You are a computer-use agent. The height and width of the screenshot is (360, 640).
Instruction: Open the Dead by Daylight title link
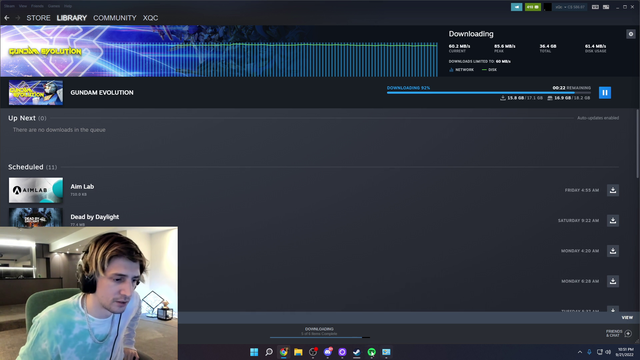[95, 217]
